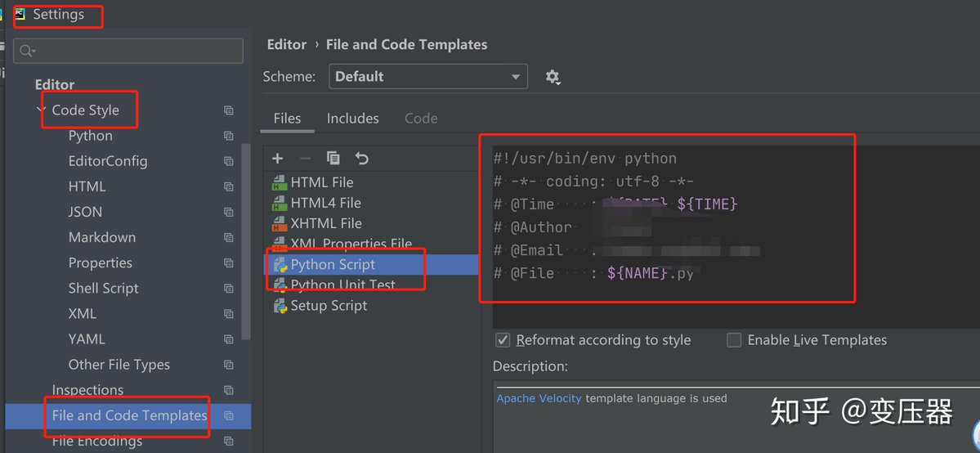The image size is (980, 453).
Task: Click the project-level icon beside File and Code Templates
Action: 229,415
